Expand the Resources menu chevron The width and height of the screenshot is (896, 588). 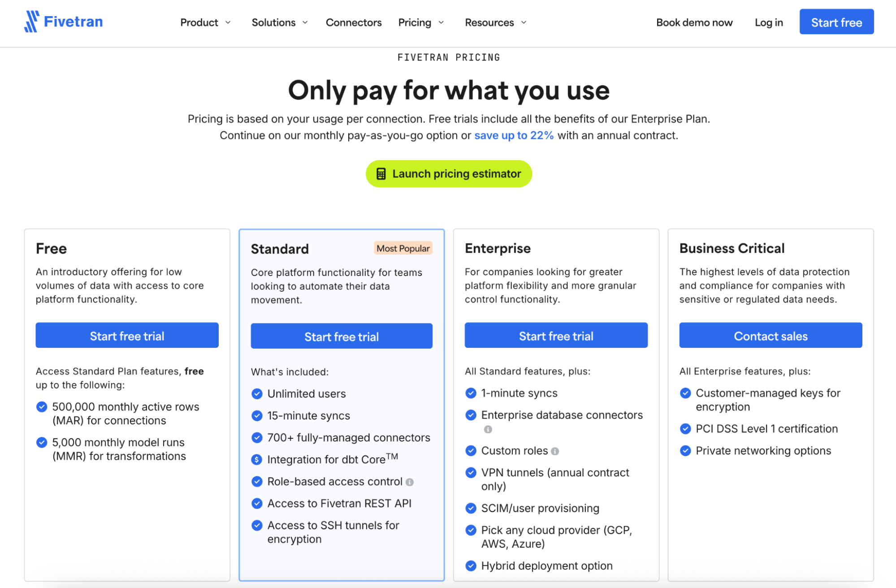click(524, 22)
